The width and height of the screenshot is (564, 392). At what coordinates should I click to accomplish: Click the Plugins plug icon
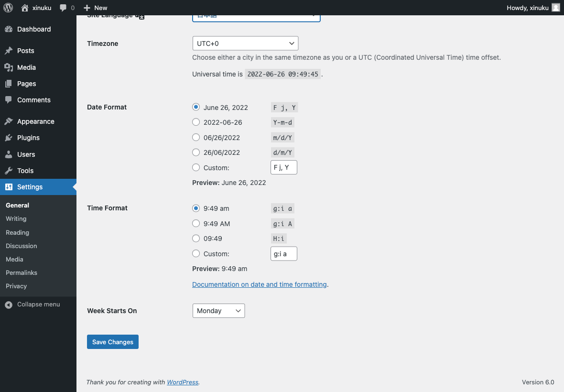point(9,138)
